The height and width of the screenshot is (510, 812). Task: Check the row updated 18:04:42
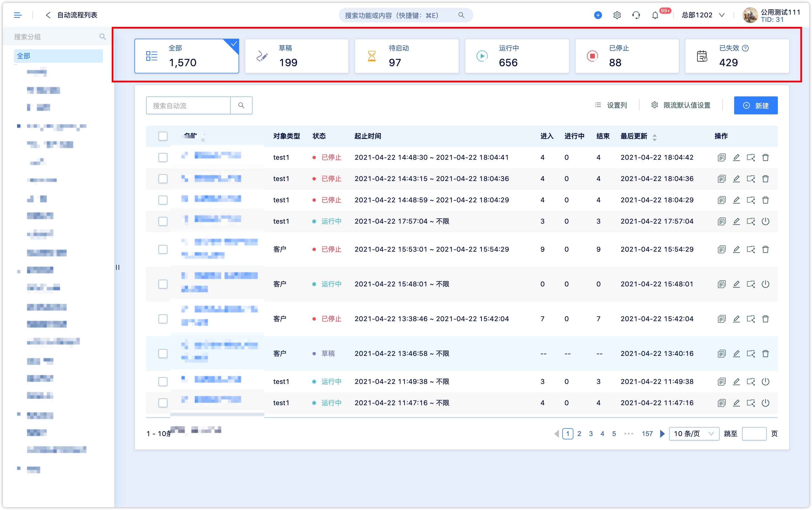tap(163, 157)
